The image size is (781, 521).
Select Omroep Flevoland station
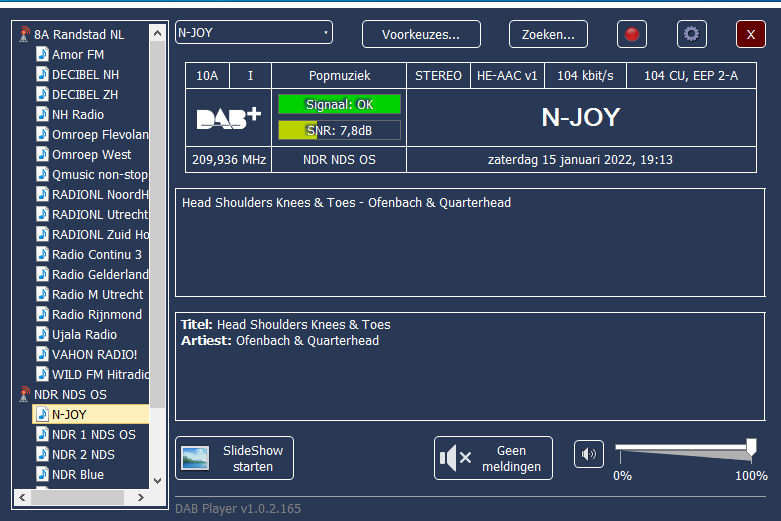pos(100,134)
